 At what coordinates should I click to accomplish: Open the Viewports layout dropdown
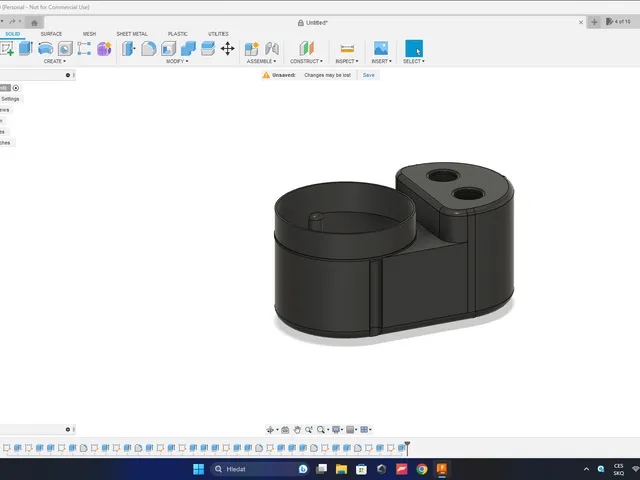click(366, 429)
